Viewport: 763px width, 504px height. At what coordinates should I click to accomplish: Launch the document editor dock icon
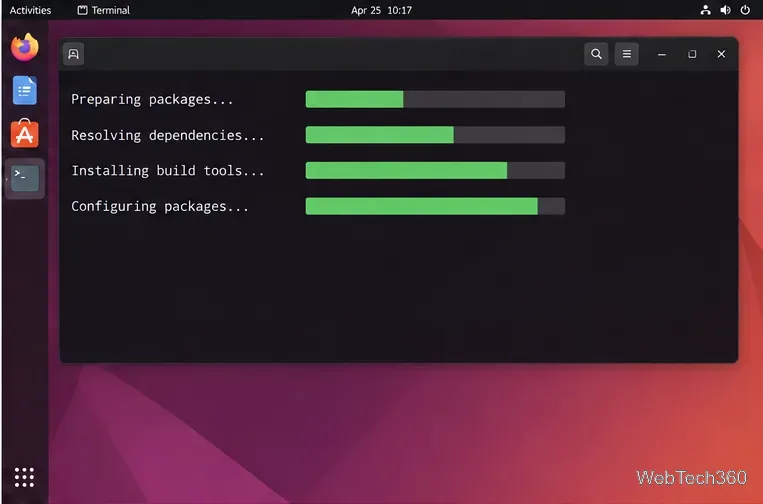(25, 90)
